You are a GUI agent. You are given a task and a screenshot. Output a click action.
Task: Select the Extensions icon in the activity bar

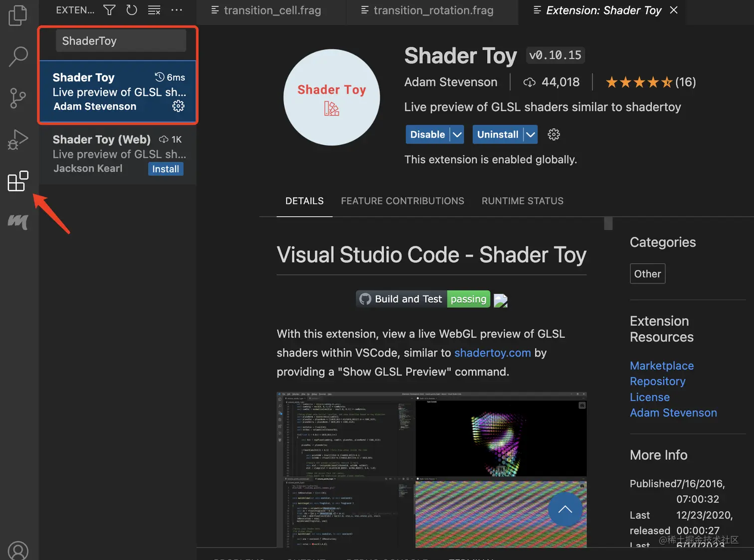pyautogui.click(x=18, y=181)
